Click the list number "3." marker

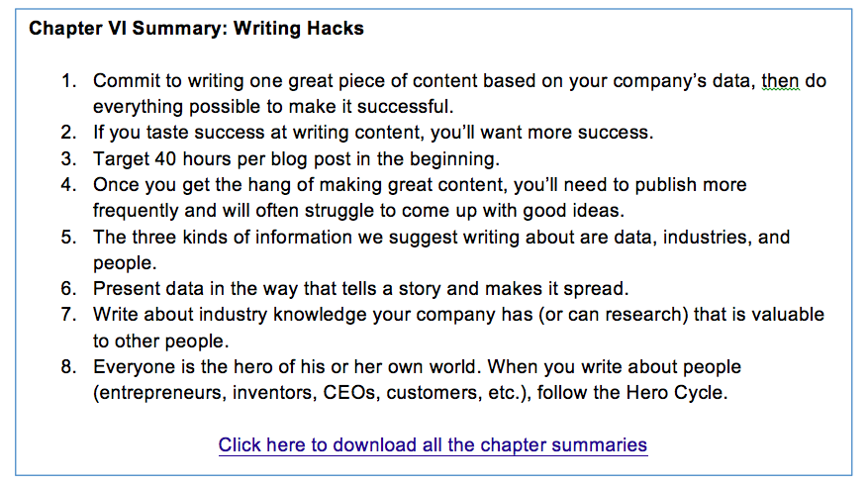pyautogui.click(x=68, y=158)
